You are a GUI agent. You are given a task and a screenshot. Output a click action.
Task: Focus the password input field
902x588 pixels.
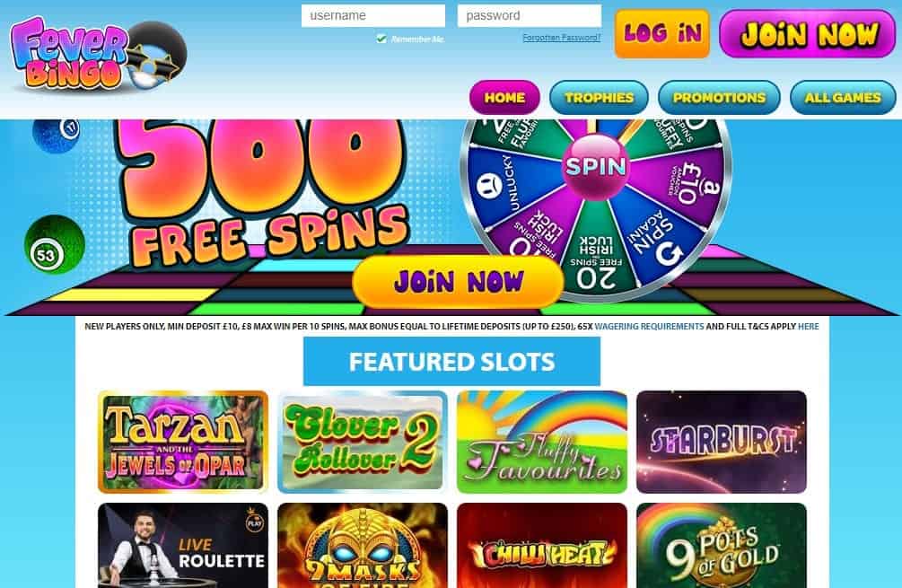click(x=530, y=15)
